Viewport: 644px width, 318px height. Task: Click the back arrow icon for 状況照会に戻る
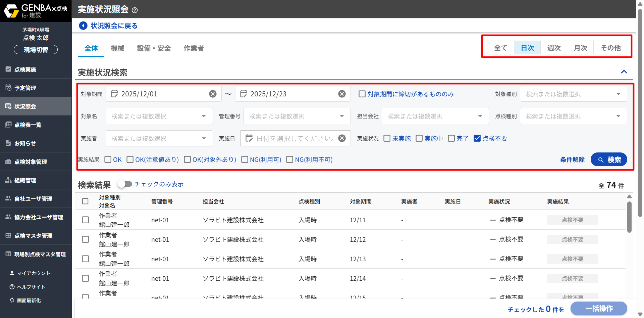click(x=83, y=26)
